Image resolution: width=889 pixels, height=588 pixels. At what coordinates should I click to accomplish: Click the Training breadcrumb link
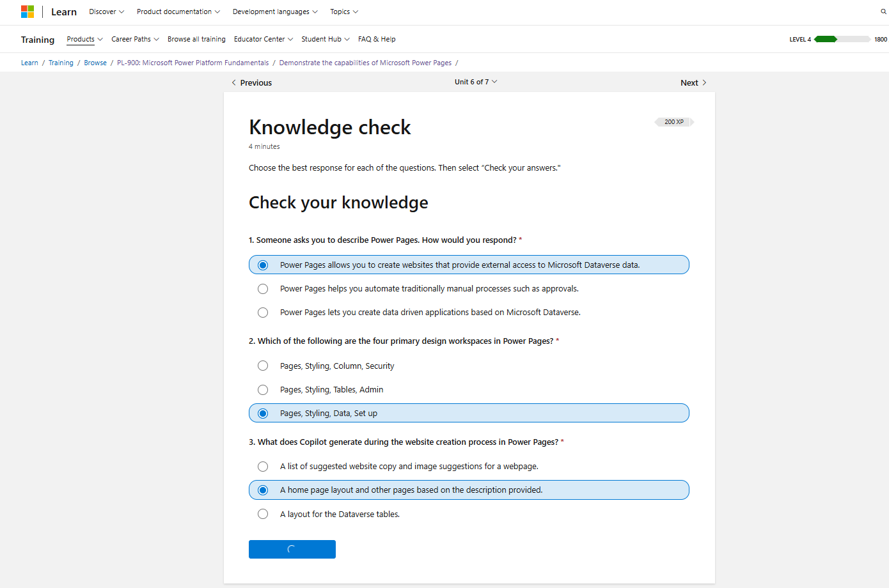tap(61, 63)
